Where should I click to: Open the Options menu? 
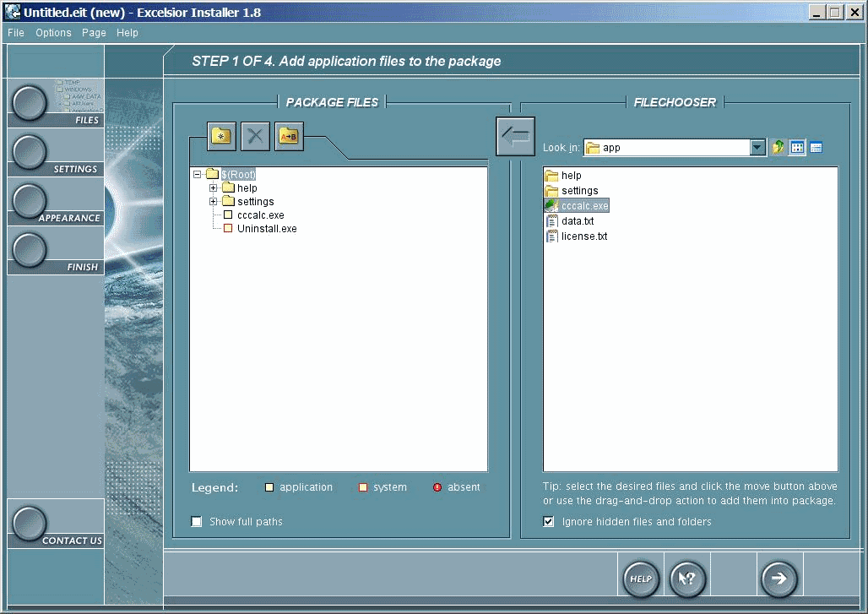pyautogui.click(x=54, y=33)
